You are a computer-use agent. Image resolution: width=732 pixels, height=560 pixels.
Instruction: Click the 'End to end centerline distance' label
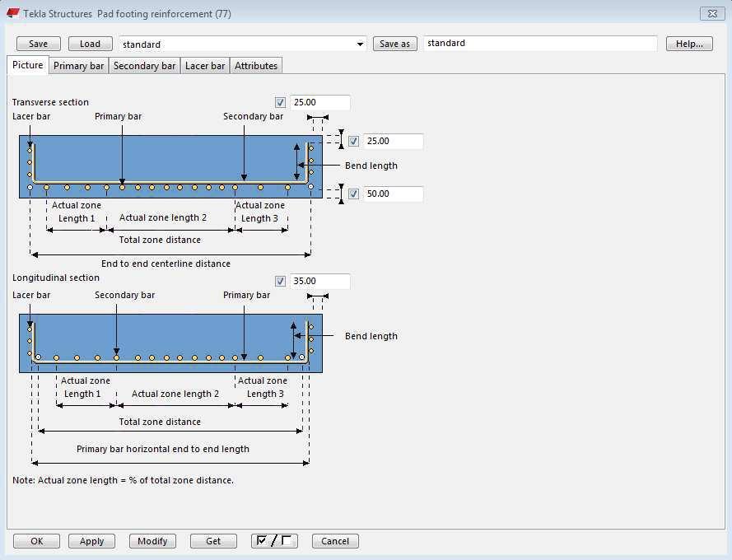click(x=166, y=264)
